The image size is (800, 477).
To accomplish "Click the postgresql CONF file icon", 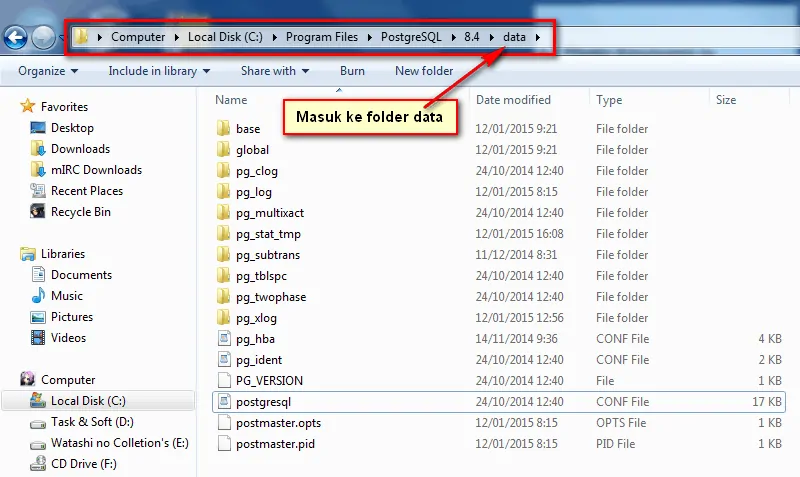I will click(224, 401).
